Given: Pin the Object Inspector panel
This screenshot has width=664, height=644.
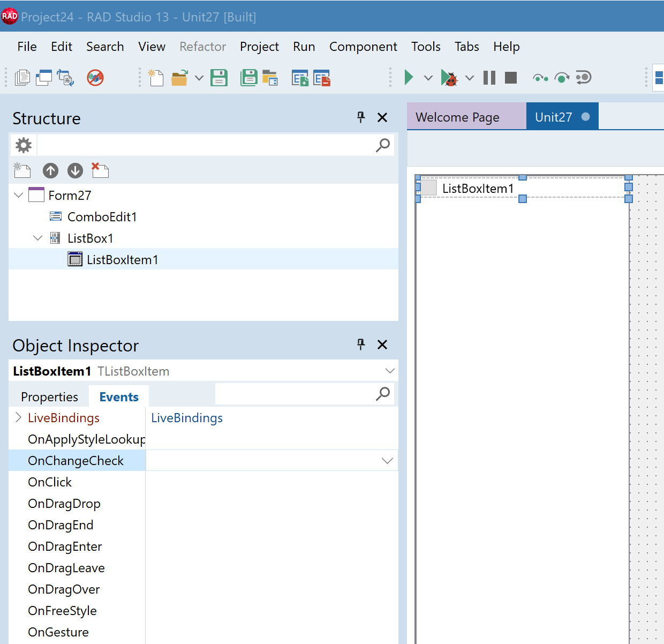Looking at the screenshot, I should (x=361, y=345).
